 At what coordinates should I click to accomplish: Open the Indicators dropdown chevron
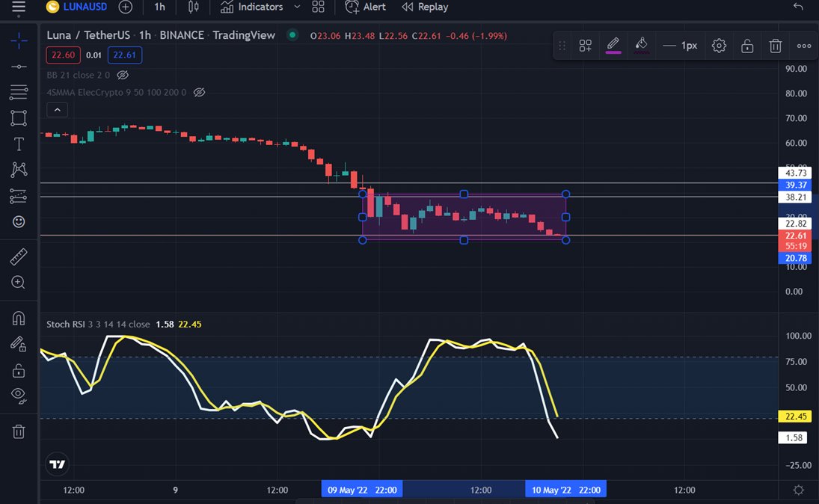click(x=296, y=7)
